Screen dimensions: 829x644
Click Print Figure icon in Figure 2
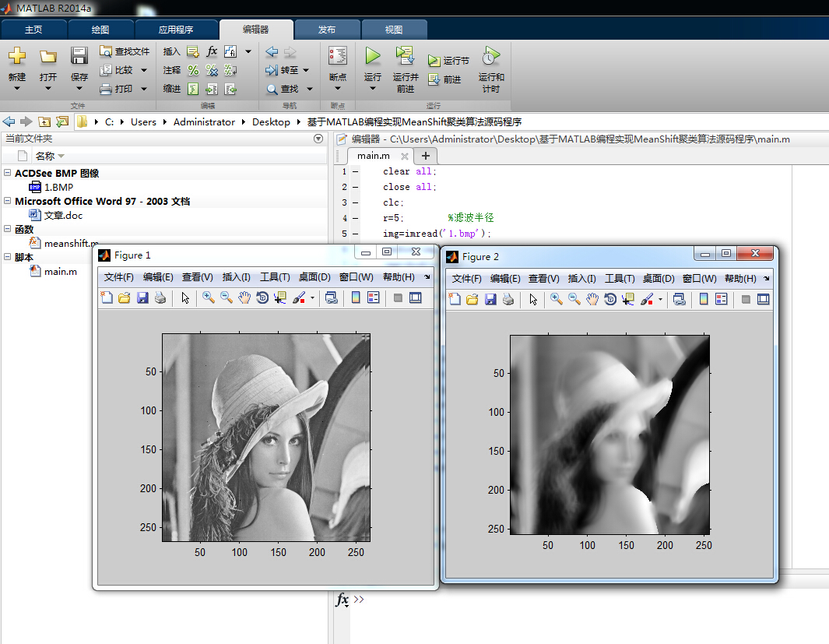[x=508, y=299]
